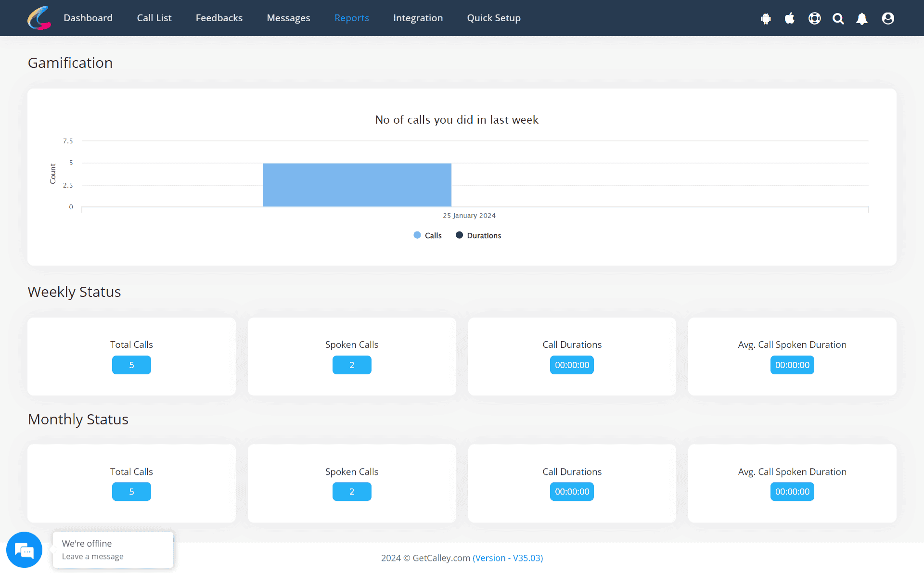Click the Version V35.03 link

(x=508, y=558)
